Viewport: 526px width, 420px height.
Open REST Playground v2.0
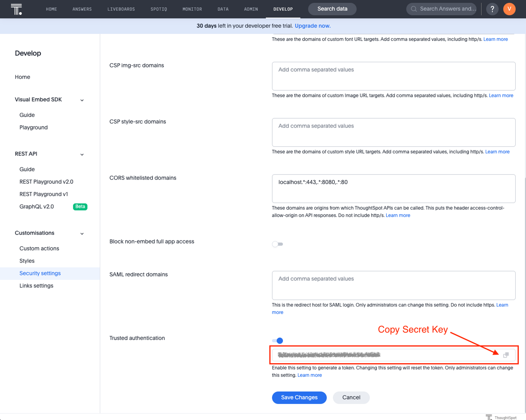point(46,182)
